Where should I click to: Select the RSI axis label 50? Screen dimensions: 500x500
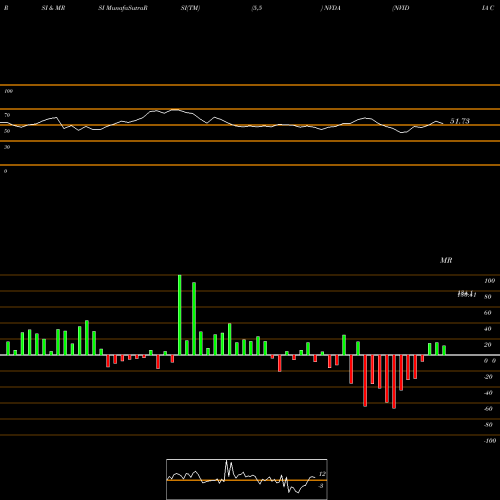click(x=7, y=131)
